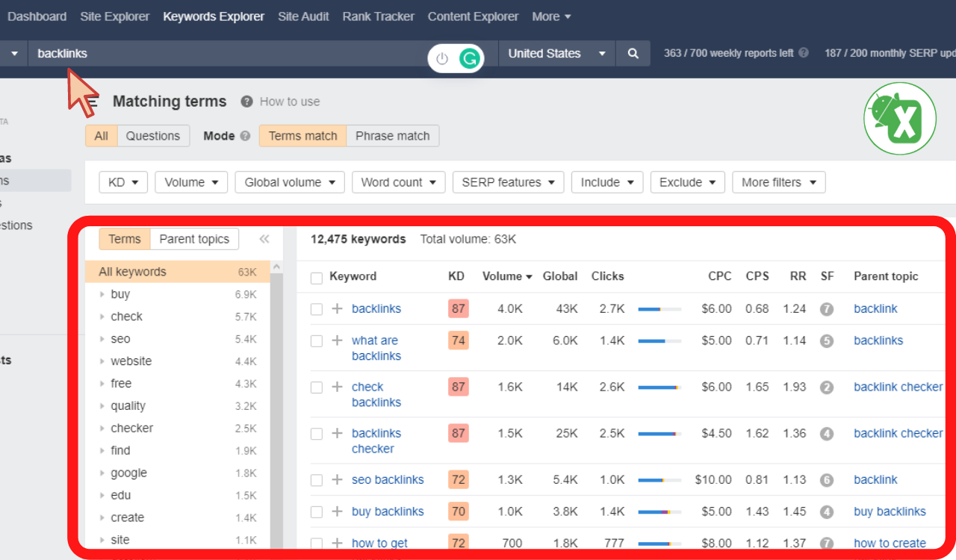The image size is (956, 560).
Task: Collapse the terms sidebar with double chevron
Action: 264,239
